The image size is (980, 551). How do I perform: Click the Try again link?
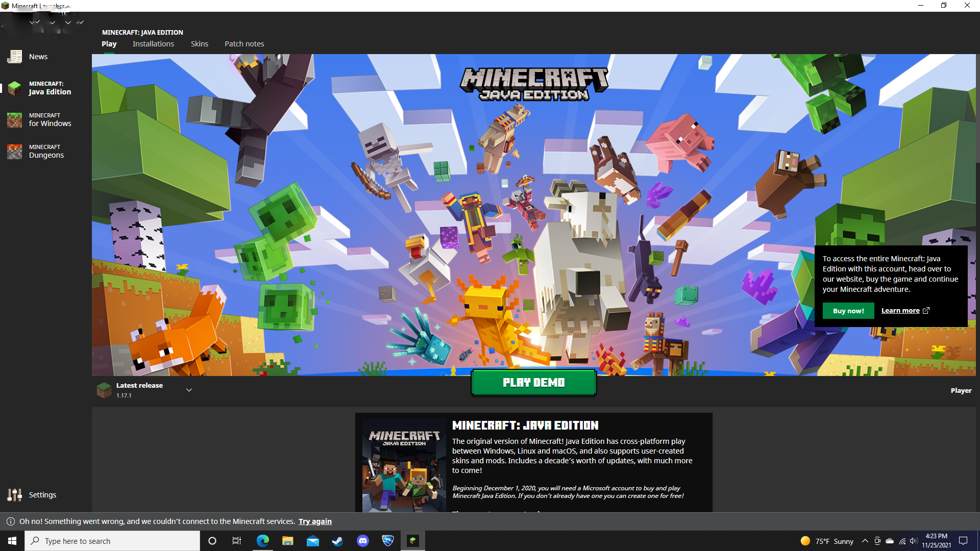(315, 521)
